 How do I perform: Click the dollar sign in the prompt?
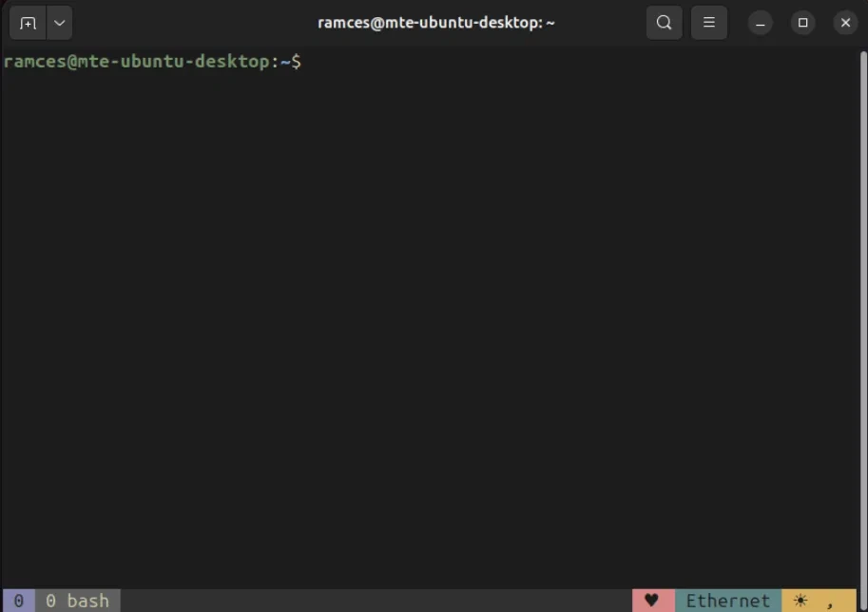tap(296, 62)
